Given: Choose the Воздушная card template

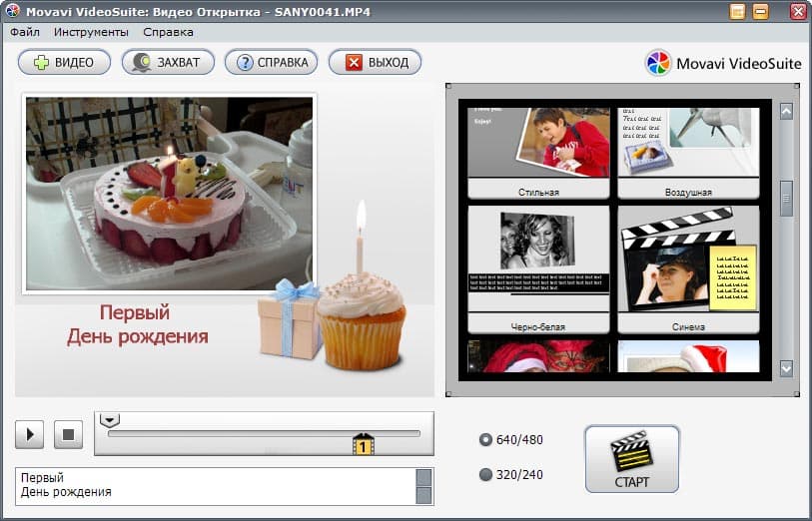Looking at the screenshot, I should [688, 153].
